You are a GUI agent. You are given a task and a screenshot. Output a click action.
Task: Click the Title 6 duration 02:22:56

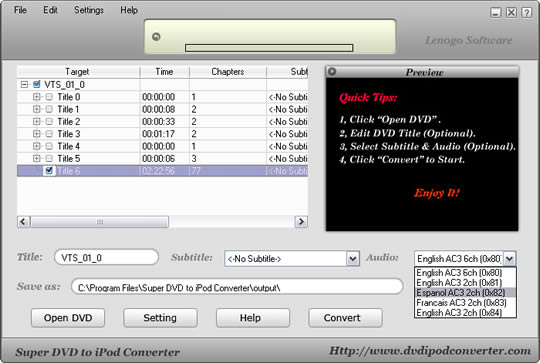pyautogui.click(x=158, y=171)
